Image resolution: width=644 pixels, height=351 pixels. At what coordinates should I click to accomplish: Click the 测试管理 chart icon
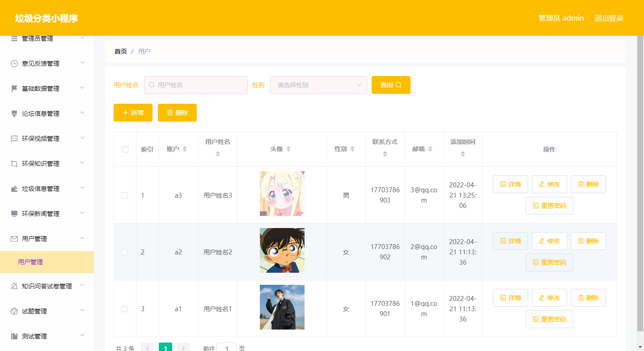point(14,336)
